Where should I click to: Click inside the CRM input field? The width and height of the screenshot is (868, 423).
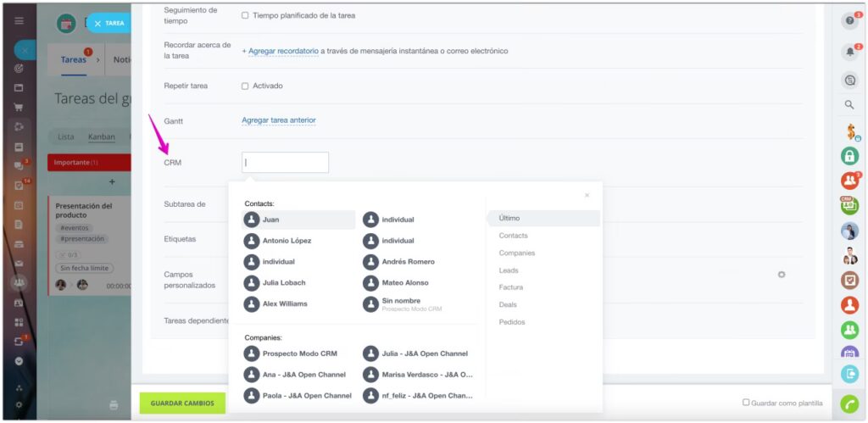click(285, 163)
